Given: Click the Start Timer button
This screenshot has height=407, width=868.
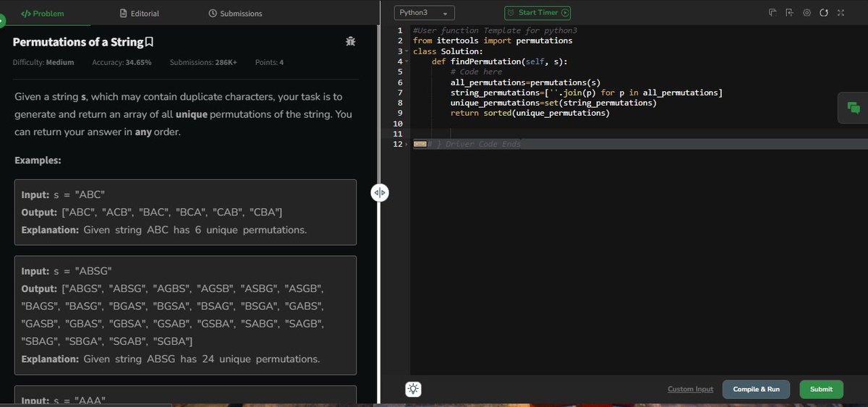Looking at the screenshot, I should coord(537,13).
